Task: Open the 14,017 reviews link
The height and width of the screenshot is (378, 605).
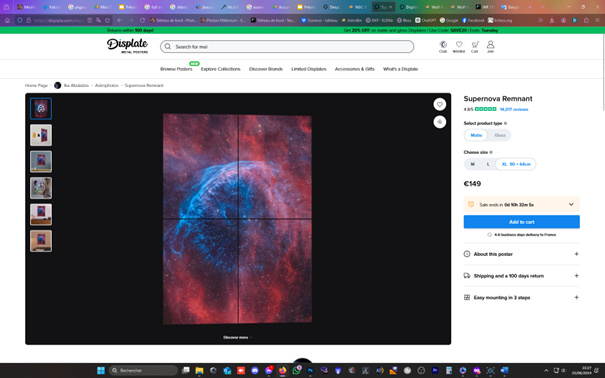Action: [514, 110]
